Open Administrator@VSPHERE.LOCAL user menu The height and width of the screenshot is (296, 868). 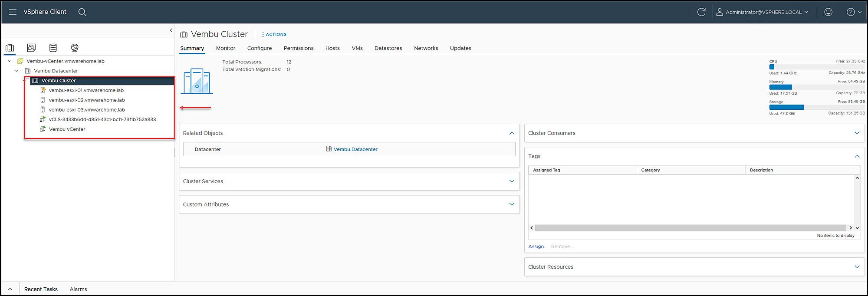[762, 12]
